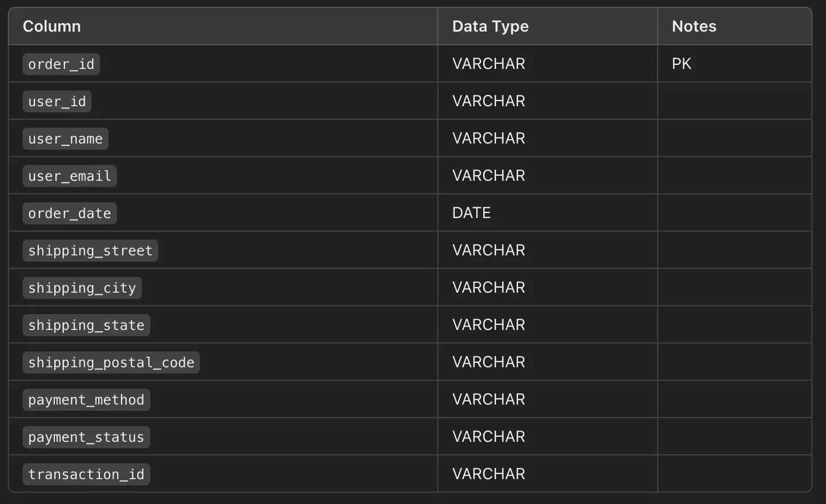826x504 pixels.
Task: Select the user_id column name
Action: coord(57,102)
